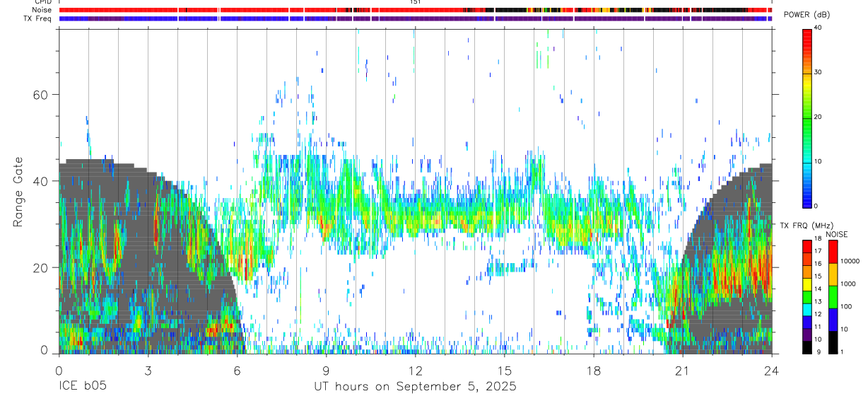Click the 'UT hours on September 5, 2025' label

[415, 387]
